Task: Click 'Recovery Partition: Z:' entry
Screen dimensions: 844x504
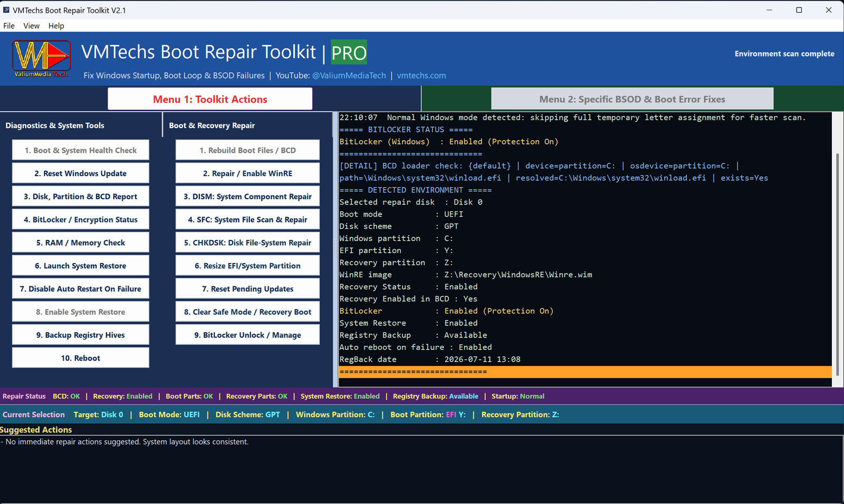Action: [520, 415]
